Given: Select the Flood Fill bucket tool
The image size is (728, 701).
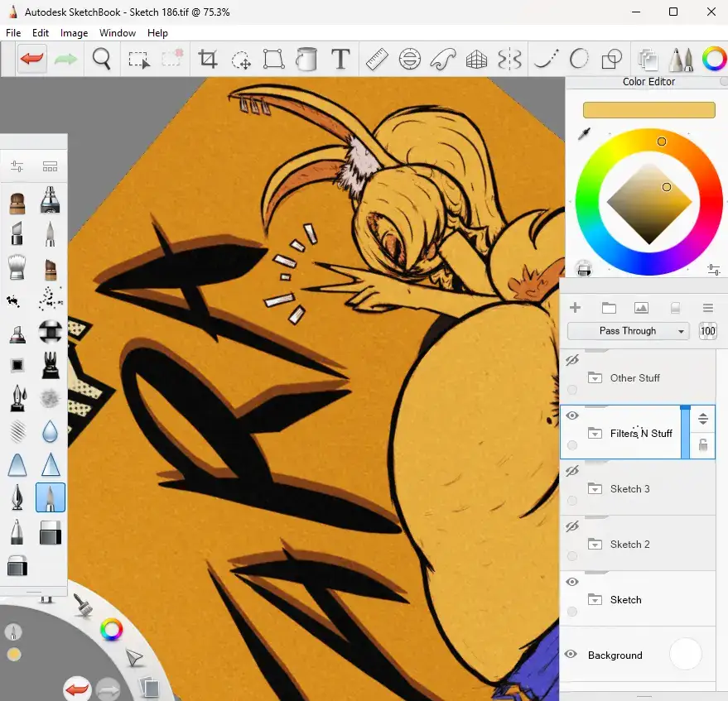Looking at the screenshot, I should [306, 59].
